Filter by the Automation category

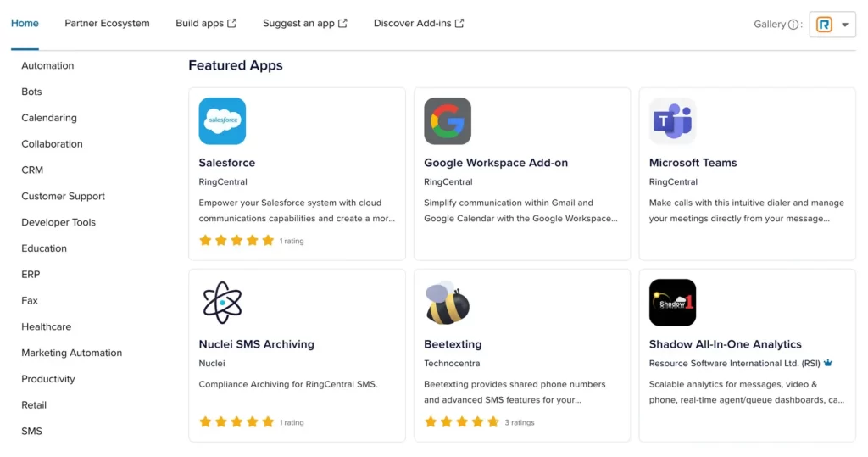pyautogui.click(x=47, y=66)
